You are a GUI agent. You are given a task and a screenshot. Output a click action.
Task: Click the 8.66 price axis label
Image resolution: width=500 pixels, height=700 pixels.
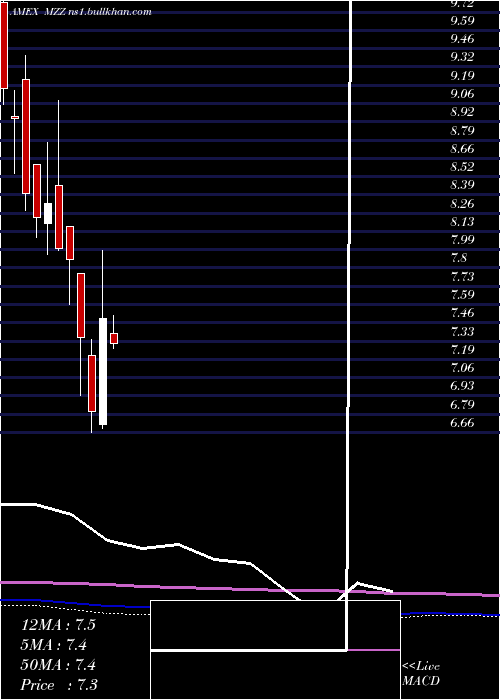click(x=462, y=149)
